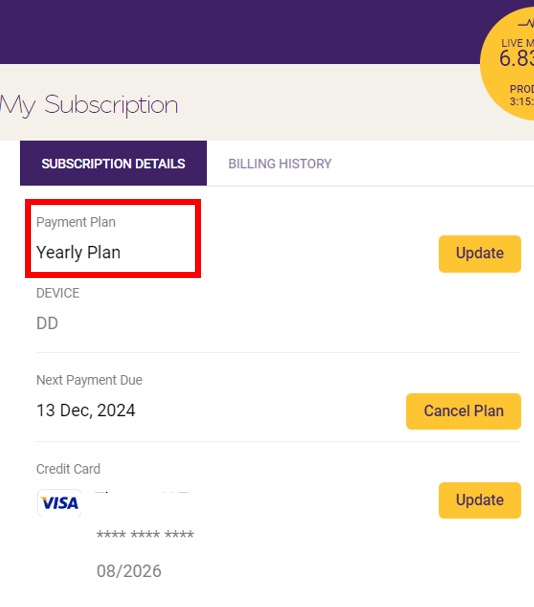
Task: Click the DD device name
Action: 47,323
